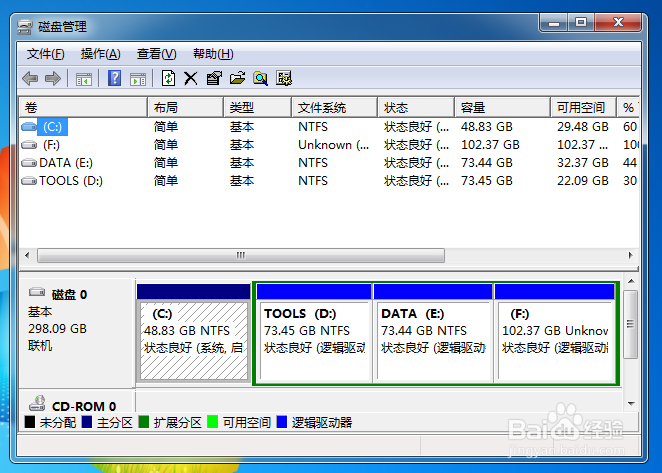Click the horizontal scrollbar left arrow
The width and height of the screenshot is (662, 473).
coord(27,255)
